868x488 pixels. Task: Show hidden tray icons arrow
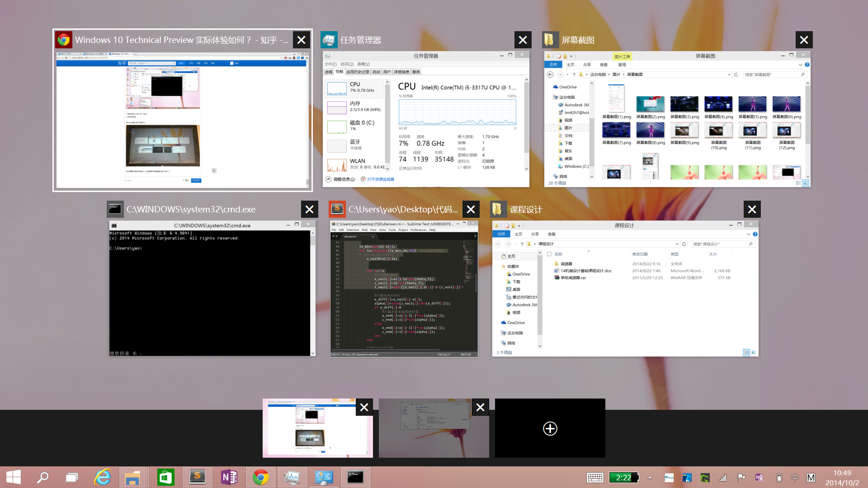point(650,478)
